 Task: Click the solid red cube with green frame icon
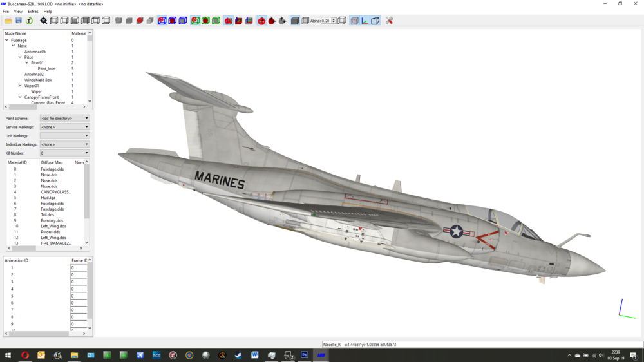point(206,21)
